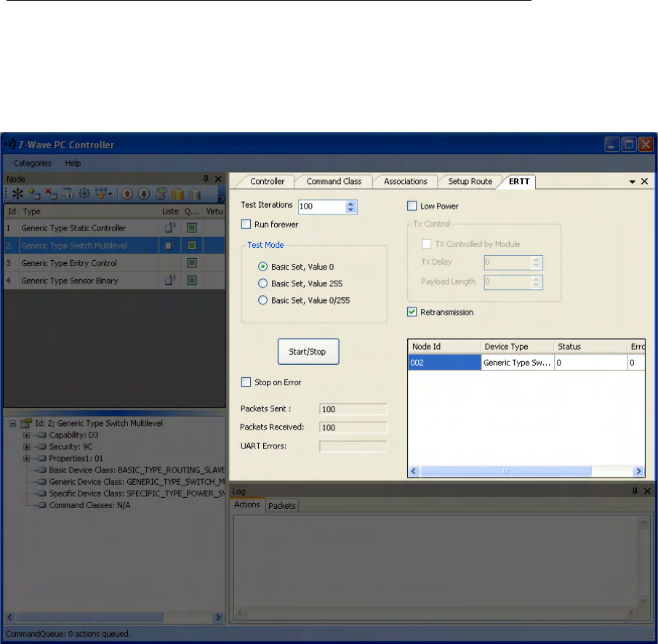Screen dimensions: 658x644
Task: Click green status square for Entry Control
Action: click(192, 263)
